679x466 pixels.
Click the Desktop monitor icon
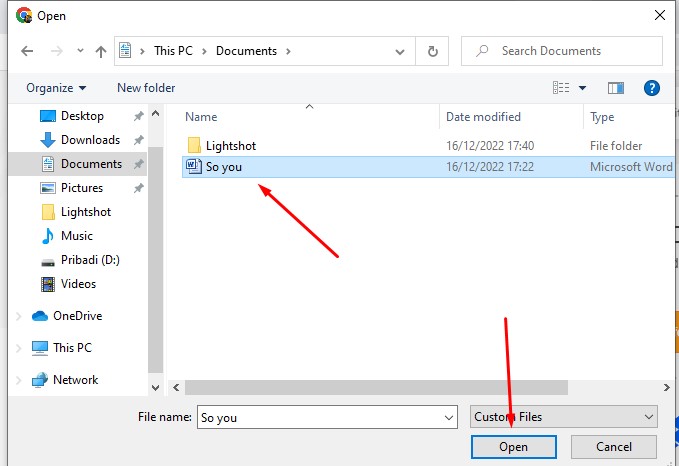coord(48,116)
